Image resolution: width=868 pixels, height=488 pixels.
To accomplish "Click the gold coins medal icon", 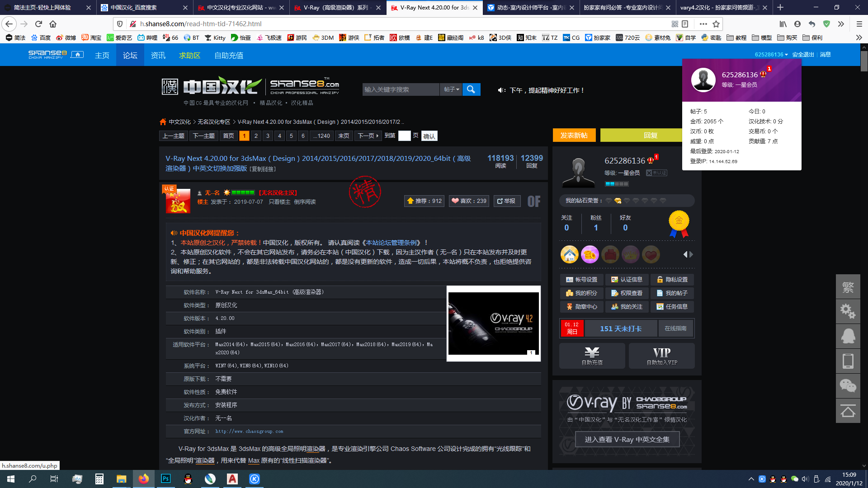I will coord(590,254).
